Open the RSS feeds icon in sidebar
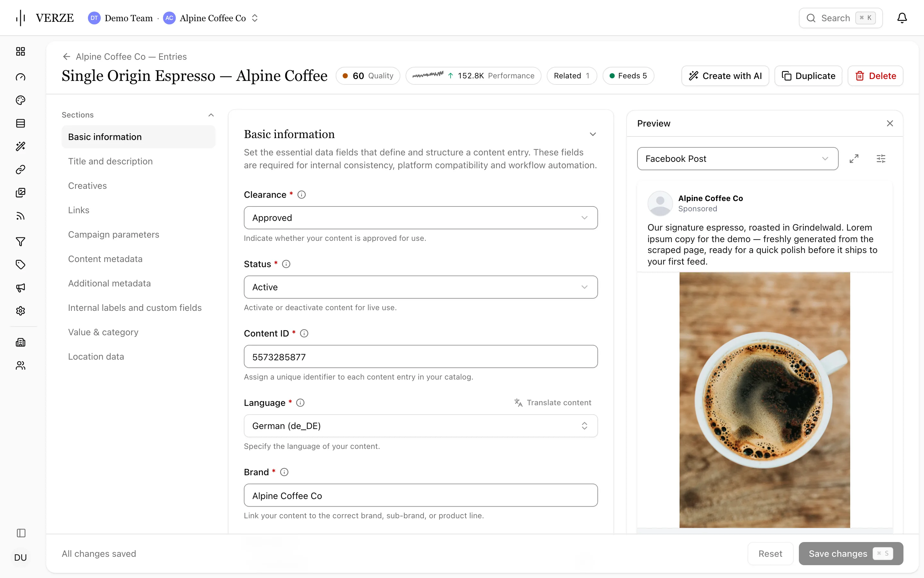924x578 pixels. (x=21, y=216)
